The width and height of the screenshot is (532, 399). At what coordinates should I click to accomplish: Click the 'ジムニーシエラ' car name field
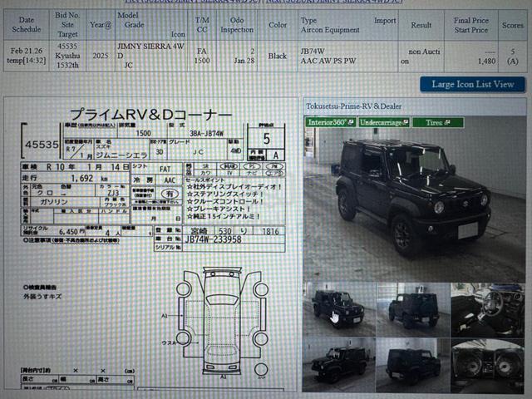121,155
